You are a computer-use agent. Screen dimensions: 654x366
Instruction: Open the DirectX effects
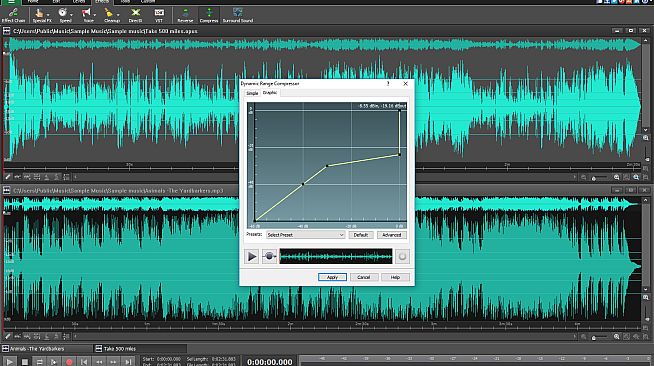click(x=135, y=15)
